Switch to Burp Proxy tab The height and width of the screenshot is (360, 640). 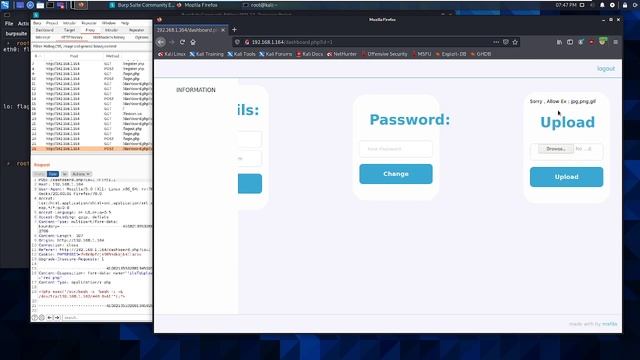[x=90, y=30]
